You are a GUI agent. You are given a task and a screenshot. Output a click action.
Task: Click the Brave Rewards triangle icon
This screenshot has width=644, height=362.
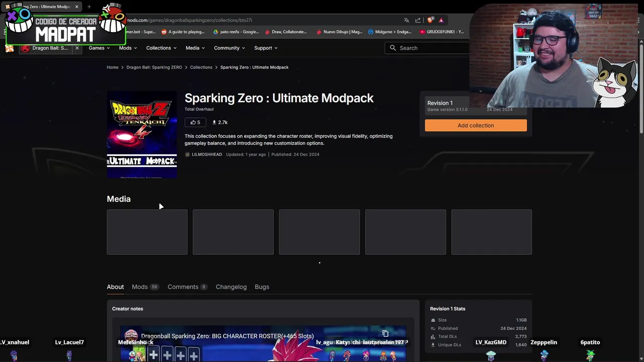point(441,20)
